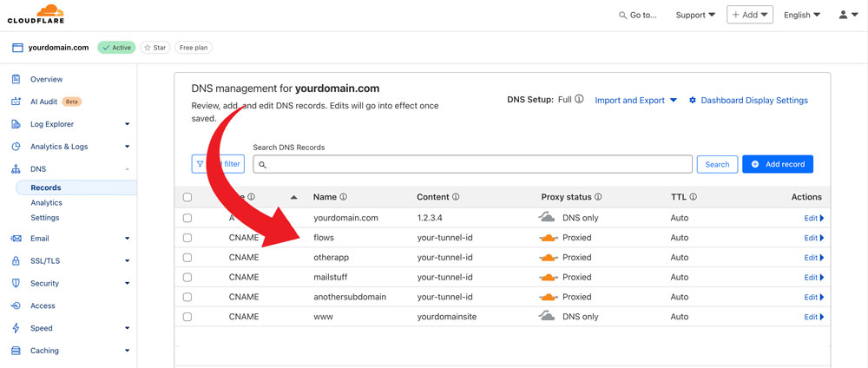Expand the Log Explorer sidebar section arrow
868x368 pixels.
point(128,124)
